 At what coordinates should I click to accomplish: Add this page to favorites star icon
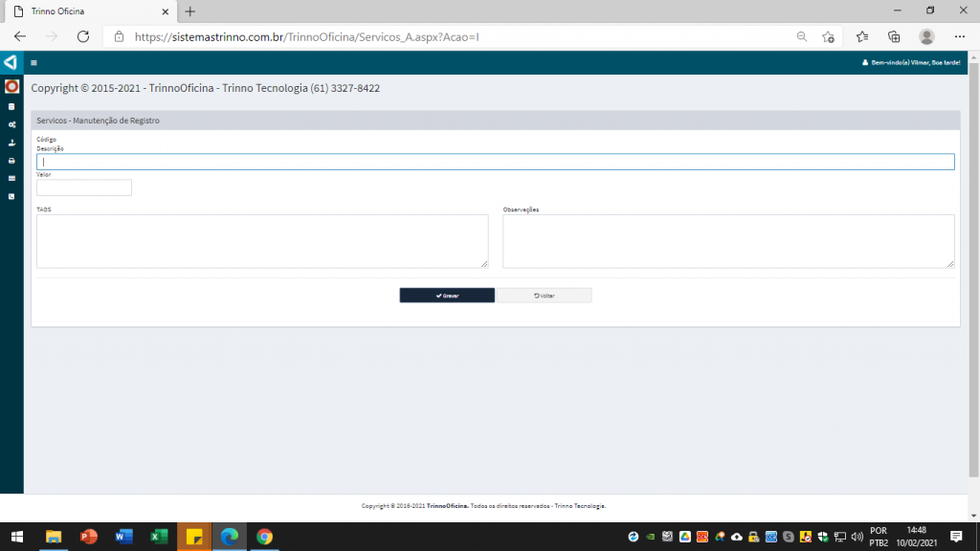point(828,36)
